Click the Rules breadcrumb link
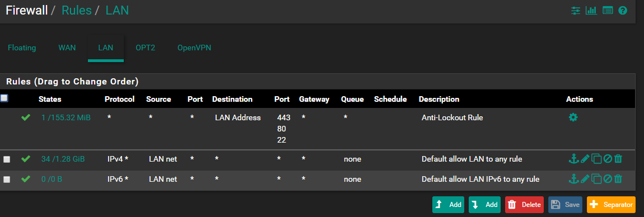The image size is (644, 217). click(76, 10)
